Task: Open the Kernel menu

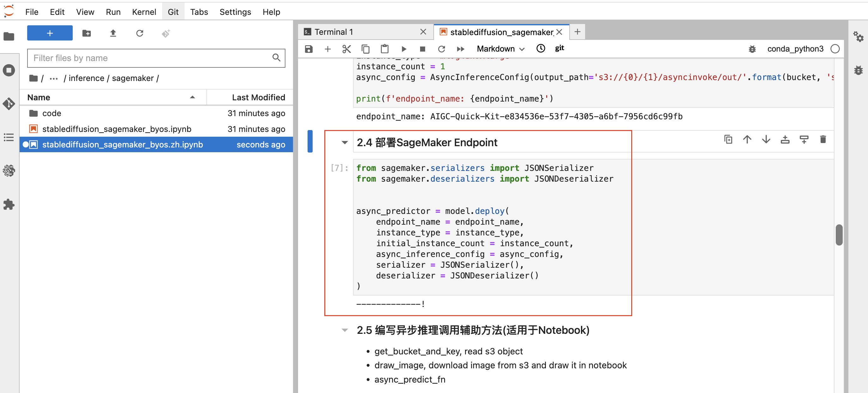Action: tap(144, 12)
